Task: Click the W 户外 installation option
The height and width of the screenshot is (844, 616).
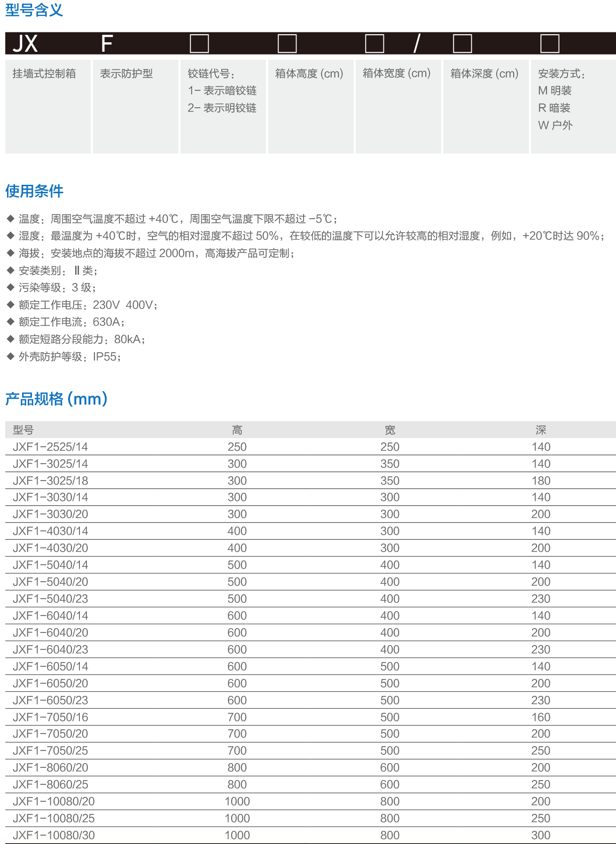Action: coord(555,125)
